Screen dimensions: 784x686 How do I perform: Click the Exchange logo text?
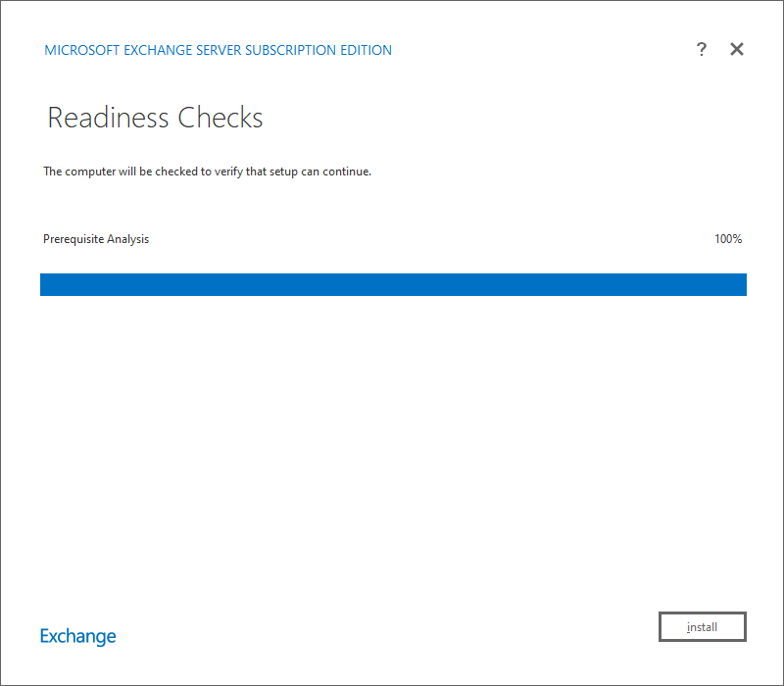click(78, 636)
